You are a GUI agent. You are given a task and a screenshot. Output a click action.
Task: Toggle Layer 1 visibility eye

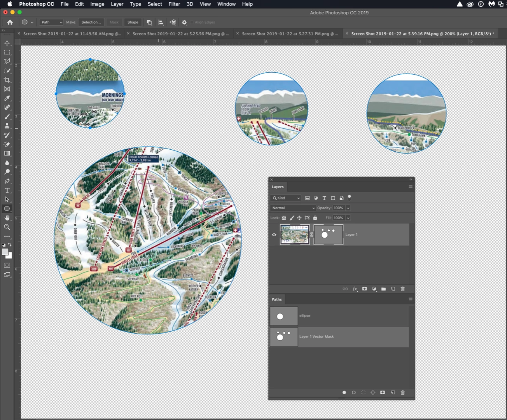tap(274, 234)
